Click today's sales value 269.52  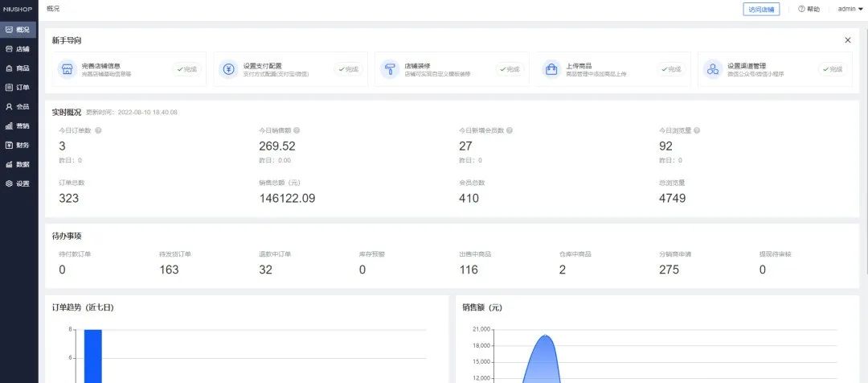tap(277, 146)
